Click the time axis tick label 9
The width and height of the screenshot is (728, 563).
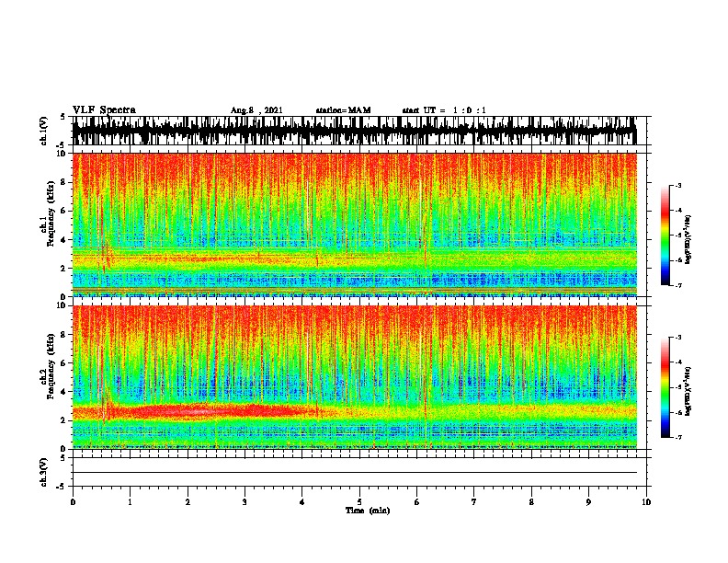(588, 502)
